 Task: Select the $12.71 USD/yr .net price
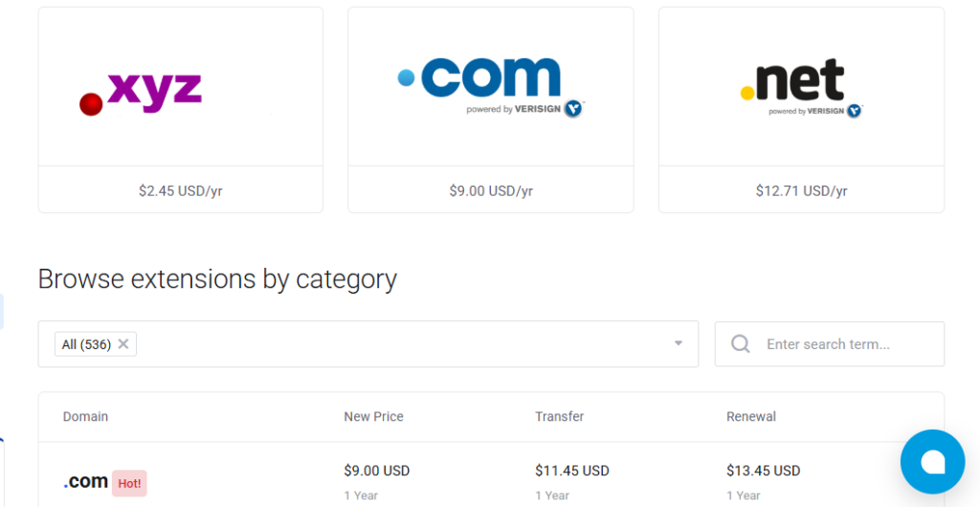(x=801, y=190)
